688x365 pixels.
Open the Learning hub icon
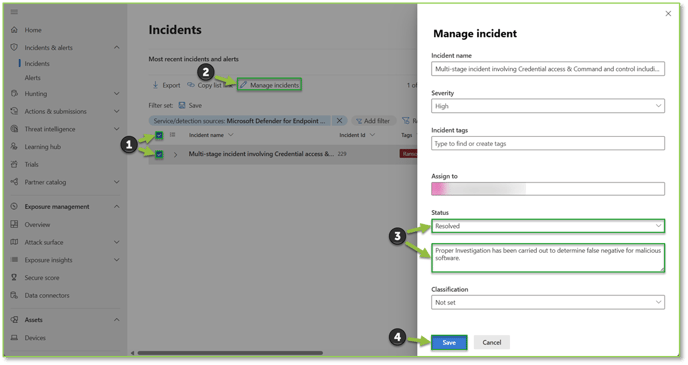coord(14,147)
